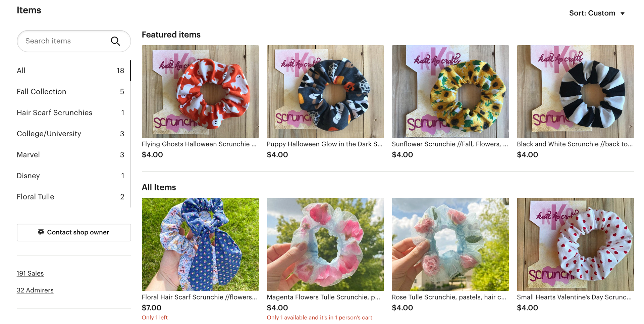Open the Sort: Custom menu
Viewport: 644px width, 324px height.
point(597,13)
